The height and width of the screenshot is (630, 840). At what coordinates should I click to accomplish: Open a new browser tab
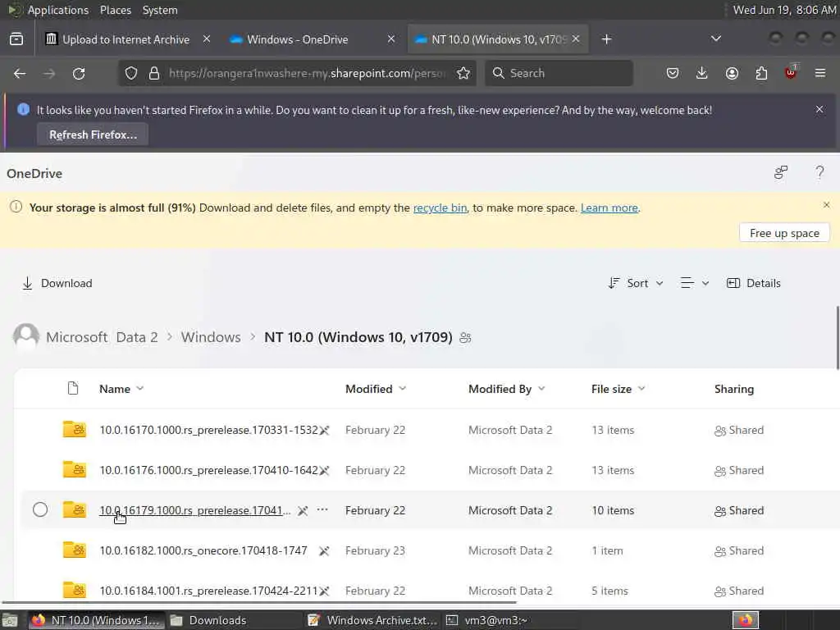pyautogui.click(x=606, y=39)
